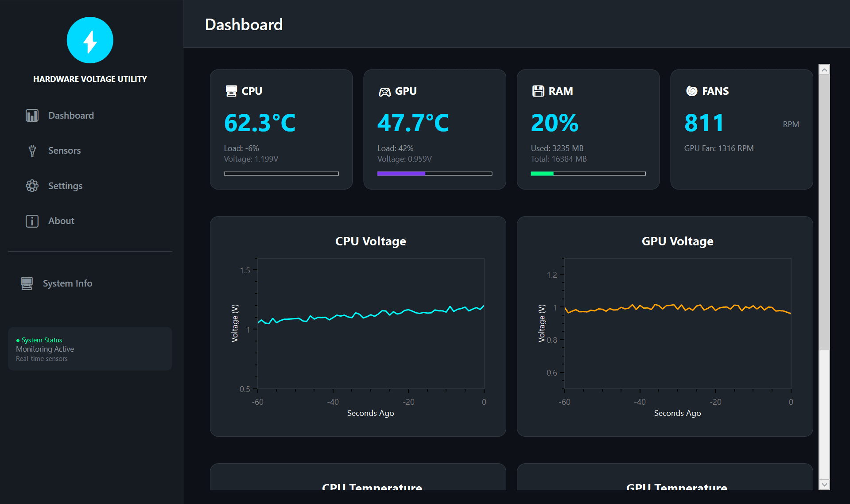This screenshot has height=504, width=850.
Task: Click the Used: 3235 MB text
Action: (557, 148)
